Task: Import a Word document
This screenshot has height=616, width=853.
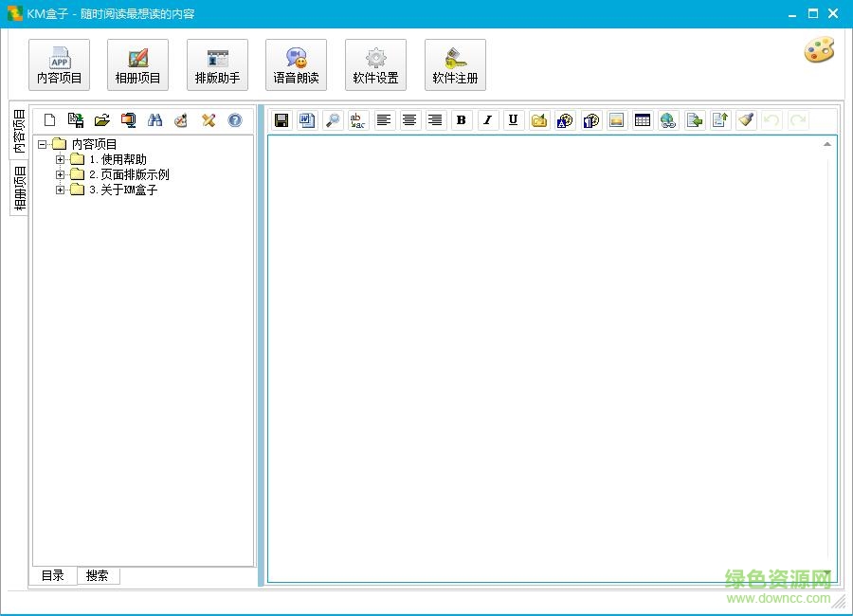Action: [x=305, y=120]
